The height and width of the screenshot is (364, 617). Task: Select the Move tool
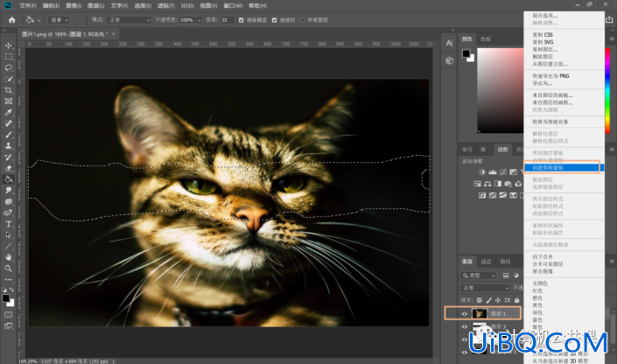tap(8, 45)
